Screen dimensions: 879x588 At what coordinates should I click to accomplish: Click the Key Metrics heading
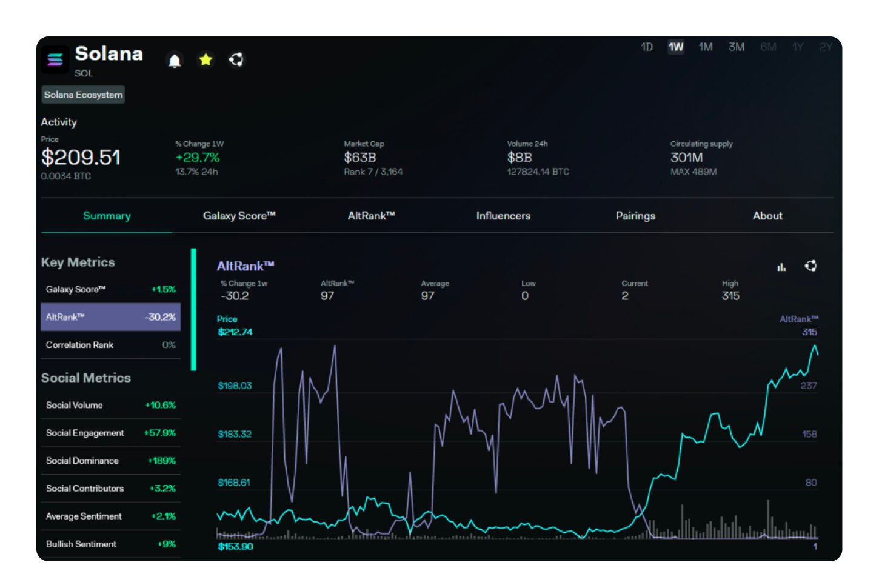pyautogui.click(x=78, y=262)
